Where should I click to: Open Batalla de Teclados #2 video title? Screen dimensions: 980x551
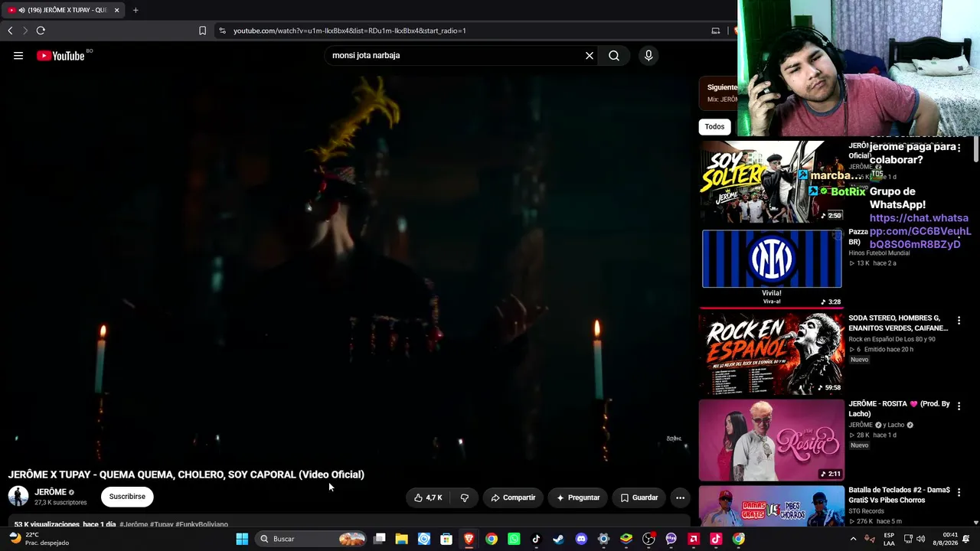899,495
